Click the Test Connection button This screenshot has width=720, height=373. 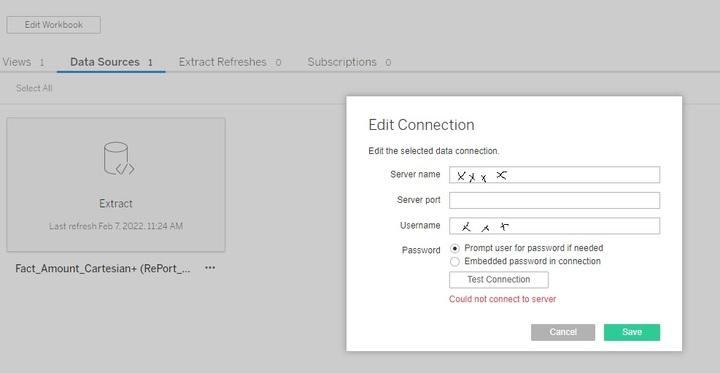499,280
